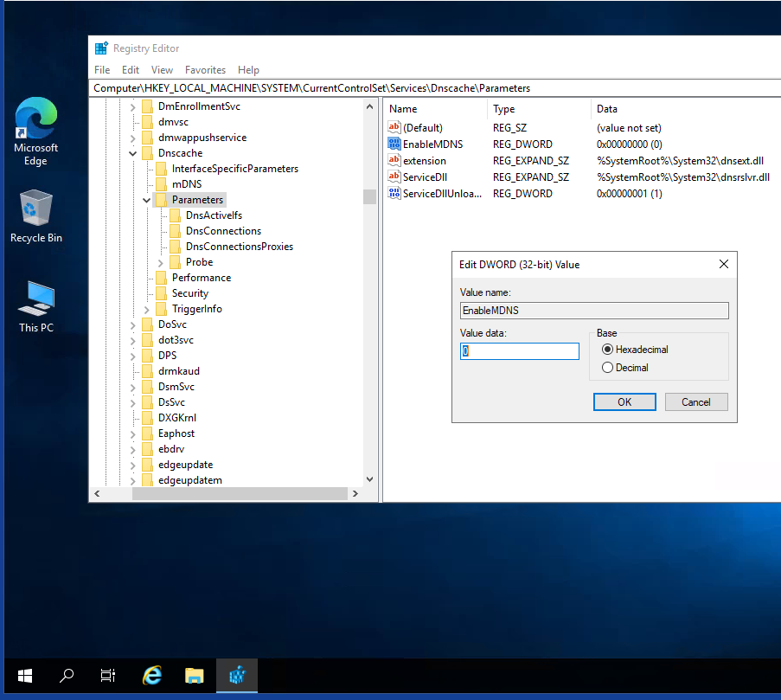Viewport: 781px width, 700px height.
Task: Open Task View from taskbar
Action: click(x=107, y=676)
